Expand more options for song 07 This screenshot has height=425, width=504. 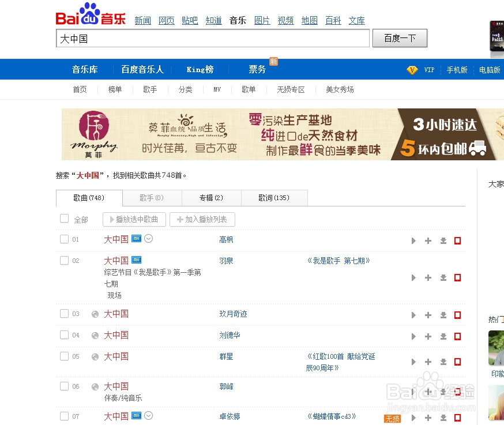(x=149, y=416)
